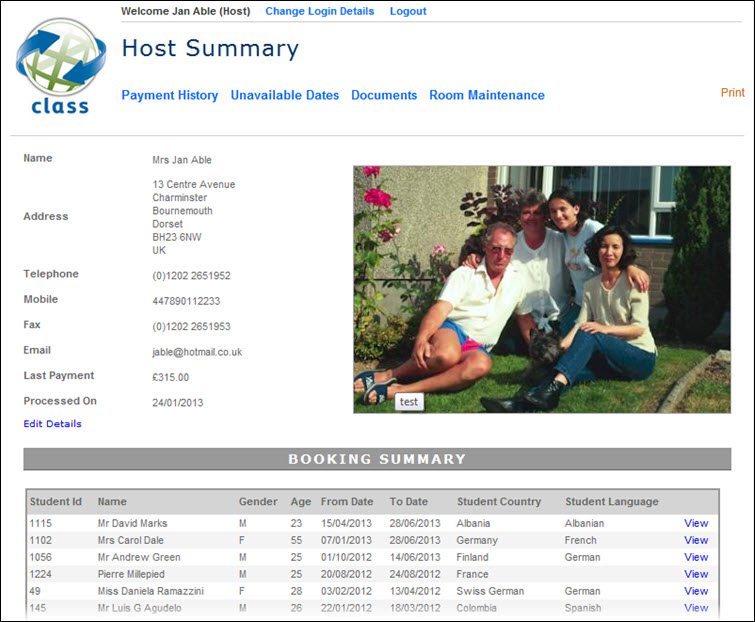The image size is (755, 622).
Task: Navigate to Room Maintenance
Action: click(x=487, y=96)
